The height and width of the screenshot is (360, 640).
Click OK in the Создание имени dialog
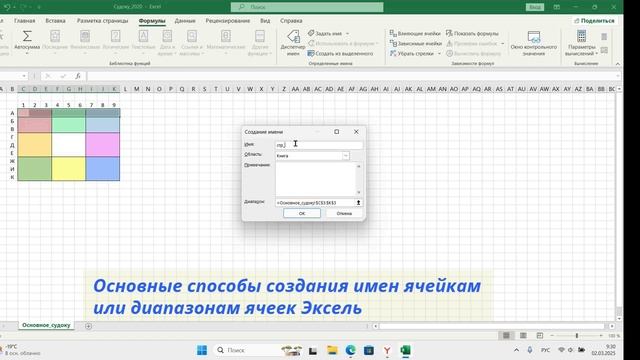[x=302, y=213]
